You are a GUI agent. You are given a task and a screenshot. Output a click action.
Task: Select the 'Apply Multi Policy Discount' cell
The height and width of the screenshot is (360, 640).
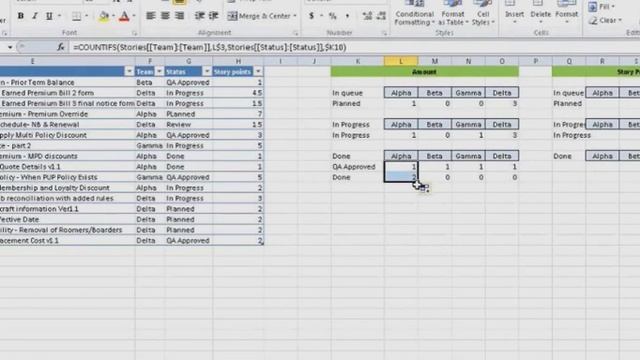click(x=67, y=135)
